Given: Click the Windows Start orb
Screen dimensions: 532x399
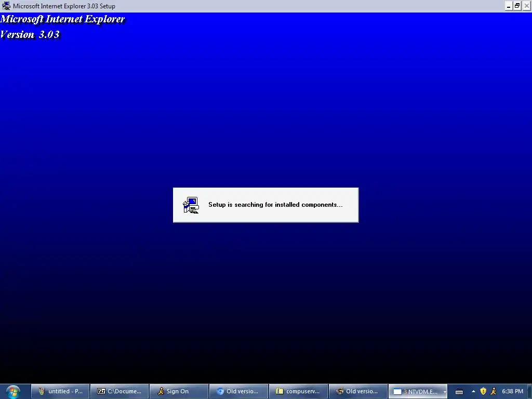Looking at the screenshot, I should [13, 392].
